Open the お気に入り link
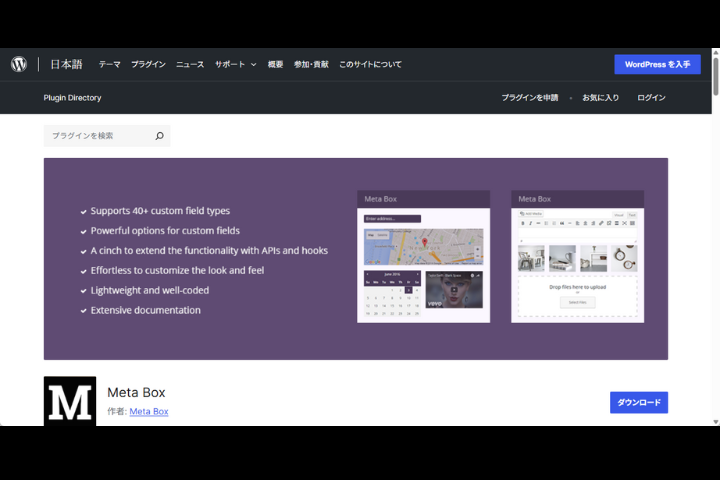 (x=601, y=97)
